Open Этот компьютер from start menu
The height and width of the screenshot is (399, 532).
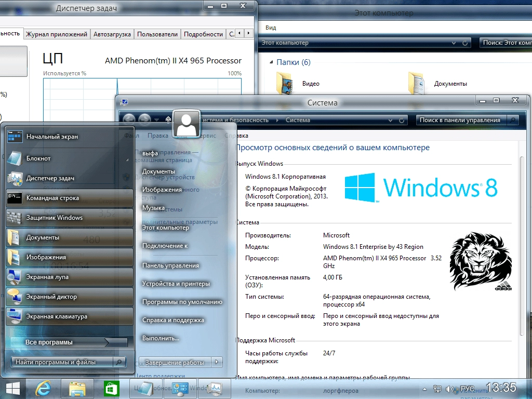[x=166, y=228]
